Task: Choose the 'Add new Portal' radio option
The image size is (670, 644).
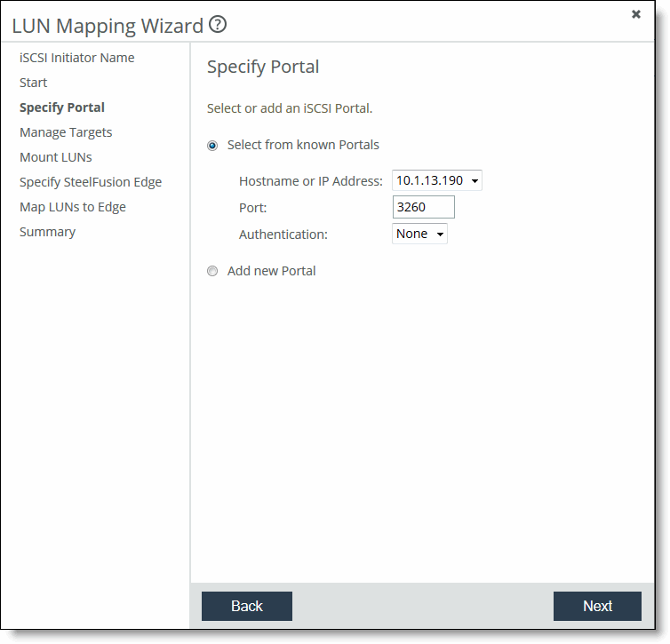Action: (212, 272)
